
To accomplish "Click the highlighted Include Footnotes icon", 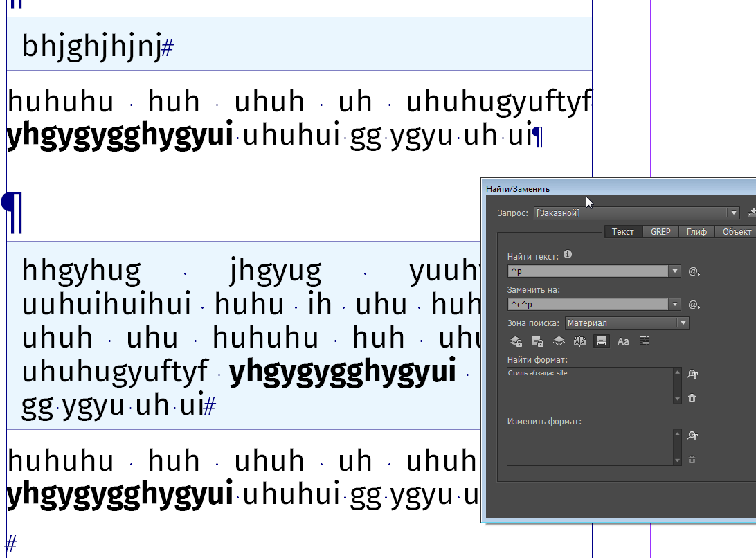I will coord(602,341).
